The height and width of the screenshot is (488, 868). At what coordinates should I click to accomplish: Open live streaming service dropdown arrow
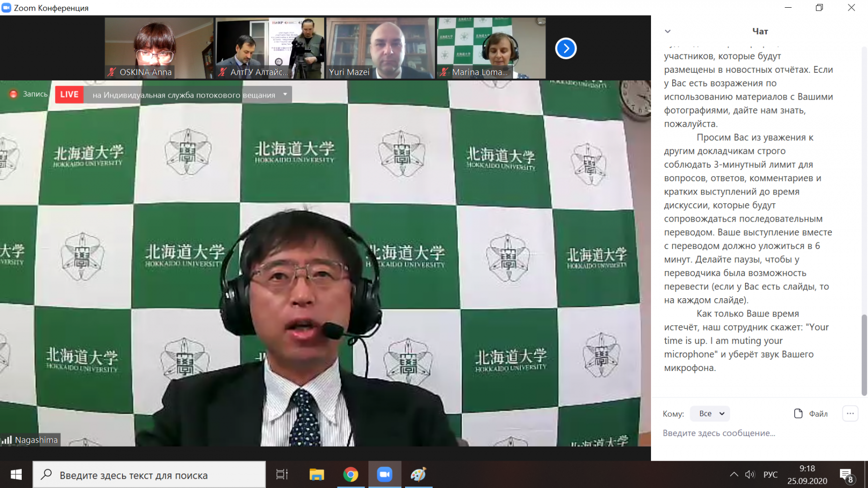[285, 94]
